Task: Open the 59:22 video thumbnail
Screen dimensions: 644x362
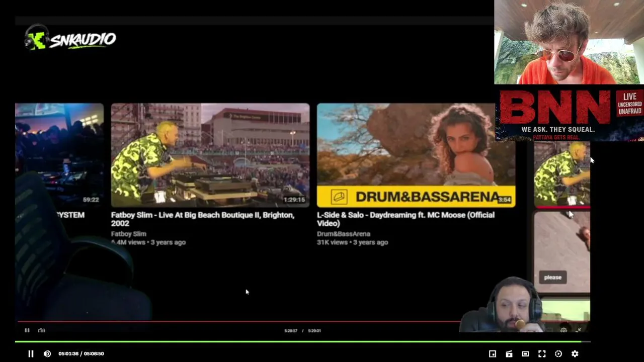Action: click(59, 155)
